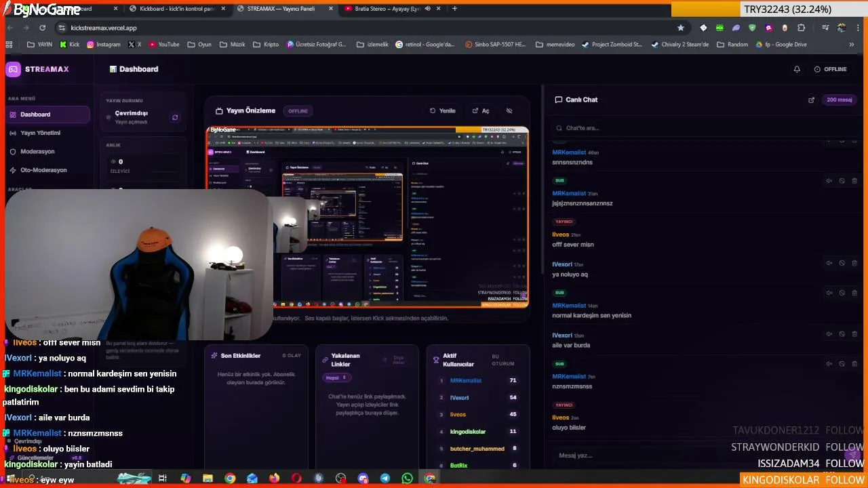
Task: Toggle preview visibility with crossed-eye icon
Action: pos(509,110)
